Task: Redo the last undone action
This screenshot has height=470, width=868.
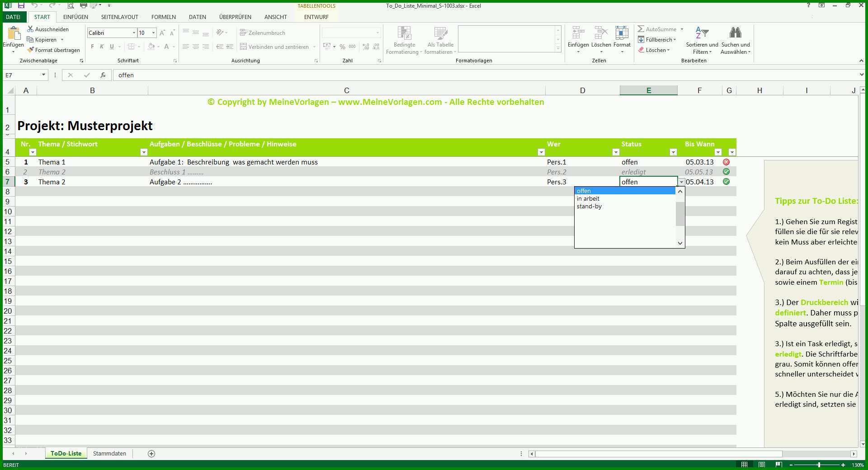Action: 52,5
